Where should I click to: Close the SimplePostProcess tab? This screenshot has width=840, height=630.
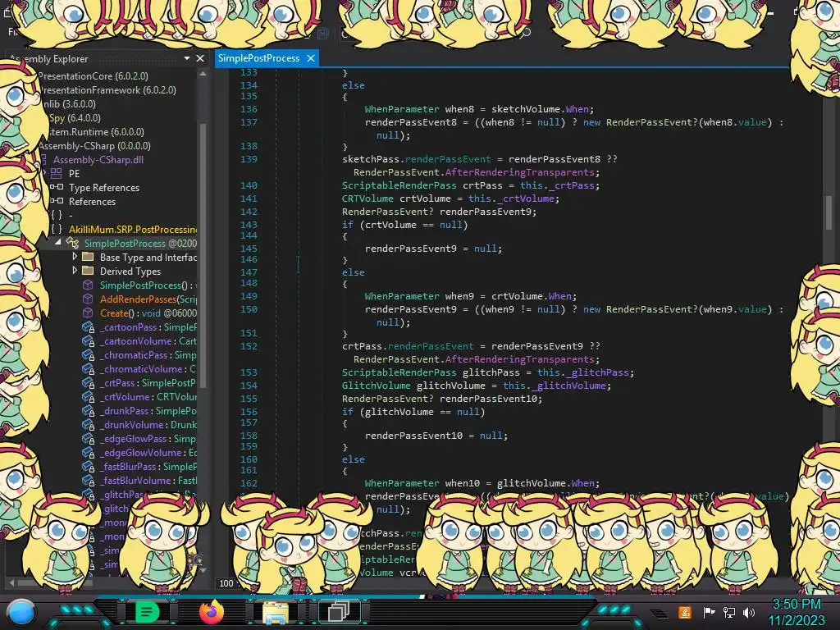[311, 58]
